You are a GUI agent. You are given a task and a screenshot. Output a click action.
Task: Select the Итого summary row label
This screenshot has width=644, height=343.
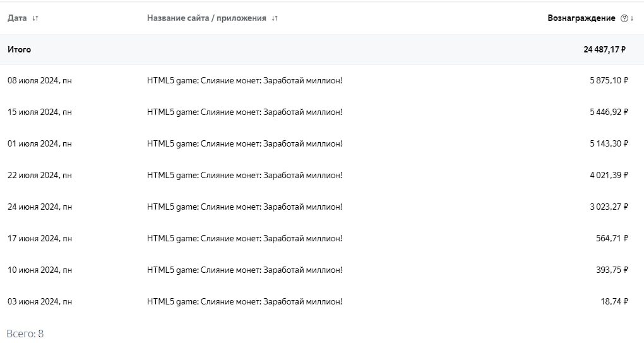tap(19, 49)
